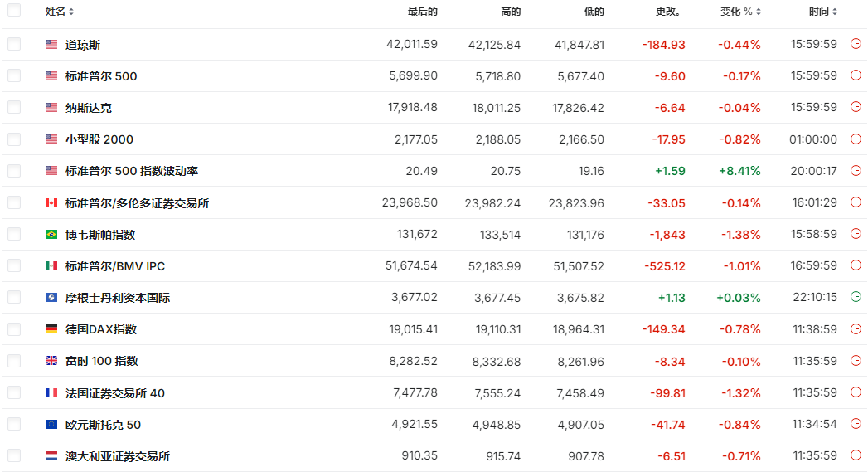
Task: Click the Brazil flag beside 博韦斯帕指数
Action: pyautogui.click(x=51, y=235)
